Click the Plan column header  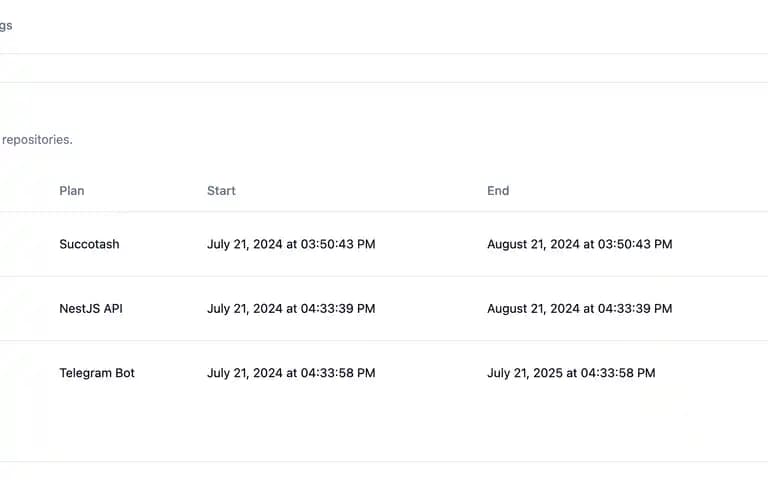click(72, 191)
